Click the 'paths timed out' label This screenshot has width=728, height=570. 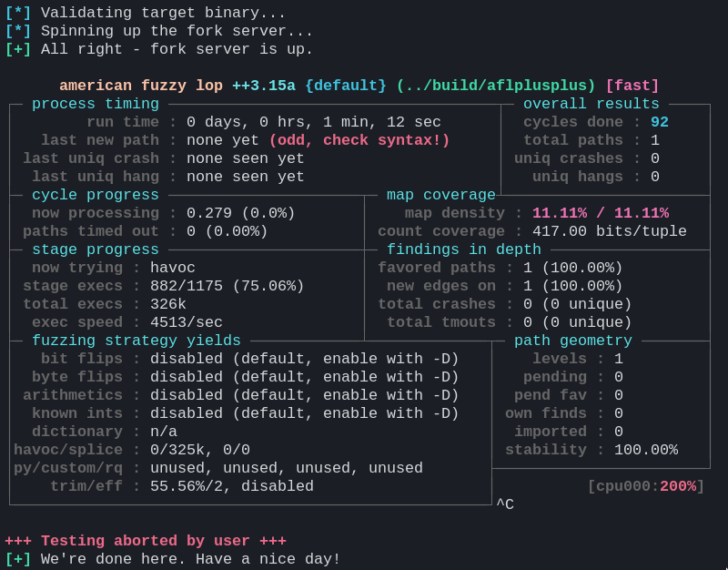[91, 231]
